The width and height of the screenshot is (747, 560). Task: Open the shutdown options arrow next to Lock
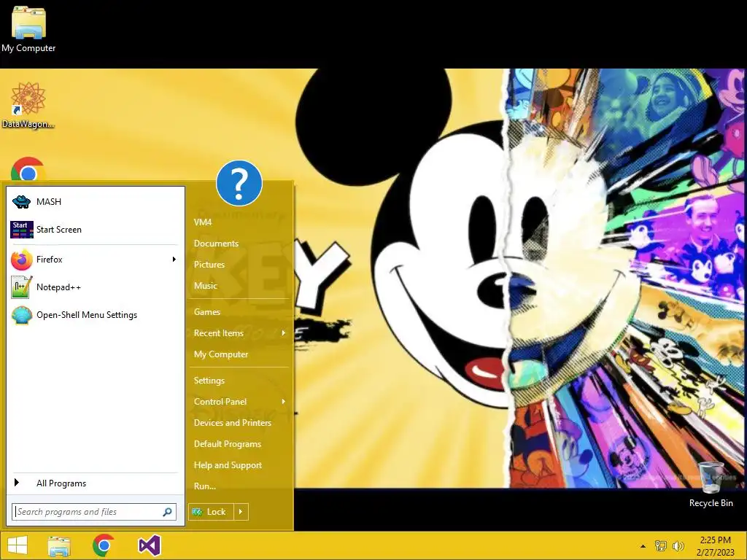click(241, 512)
